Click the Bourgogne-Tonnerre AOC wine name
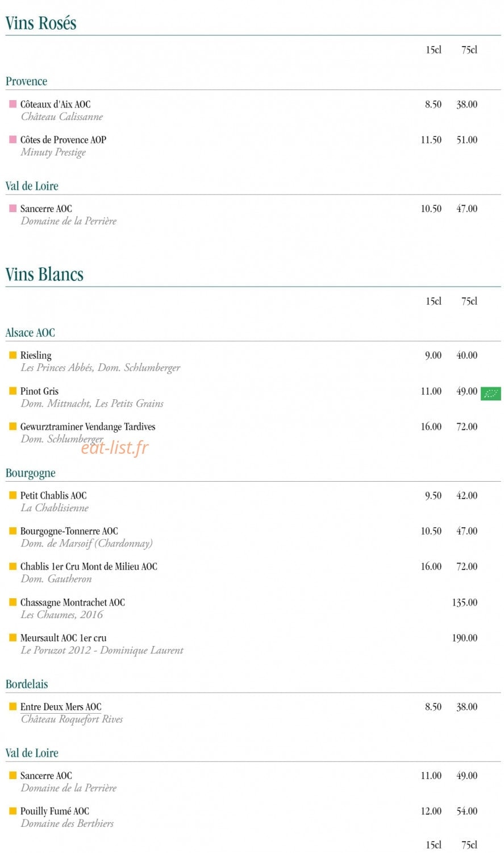 coord(69,531)
